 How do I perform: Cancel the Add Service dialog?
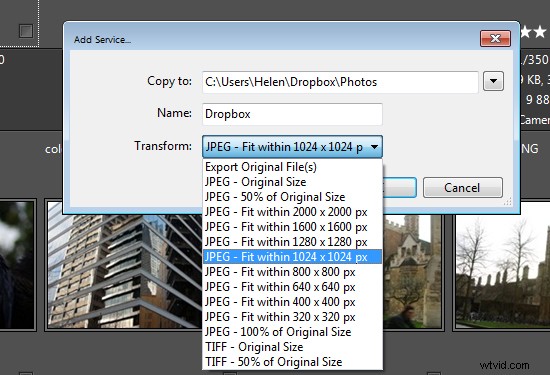(463, 188)
